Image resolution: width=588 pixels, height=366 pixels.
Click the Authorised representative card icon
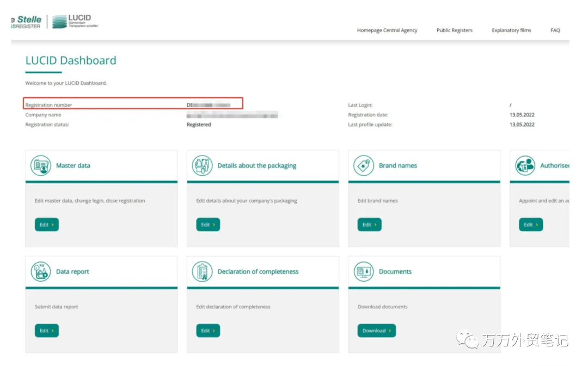coord(525,165)
